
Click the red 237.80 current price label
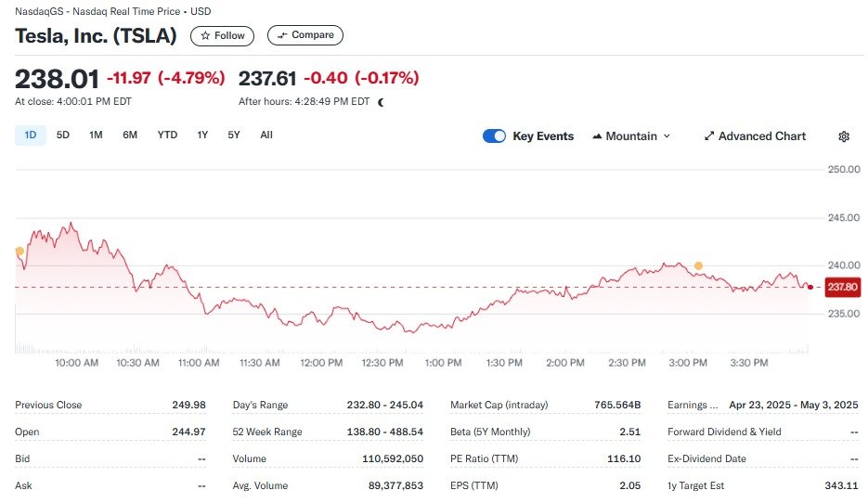(843, 287)
